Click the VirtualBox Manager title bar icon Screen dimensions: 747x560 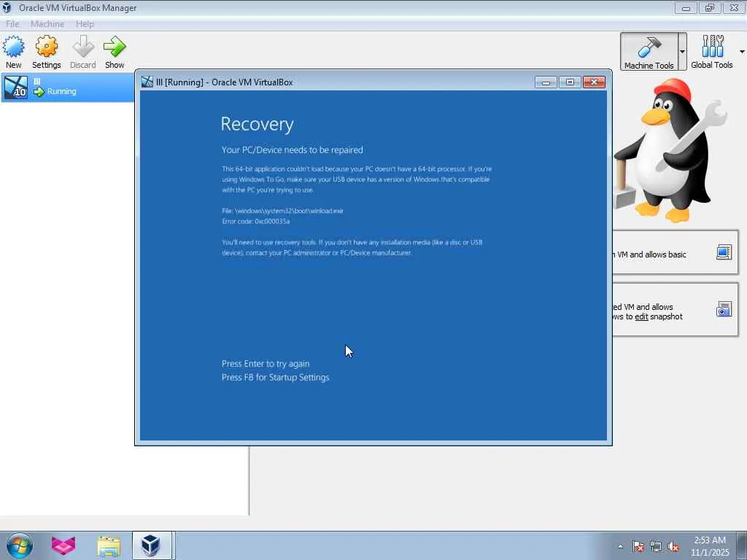(7, 7)
